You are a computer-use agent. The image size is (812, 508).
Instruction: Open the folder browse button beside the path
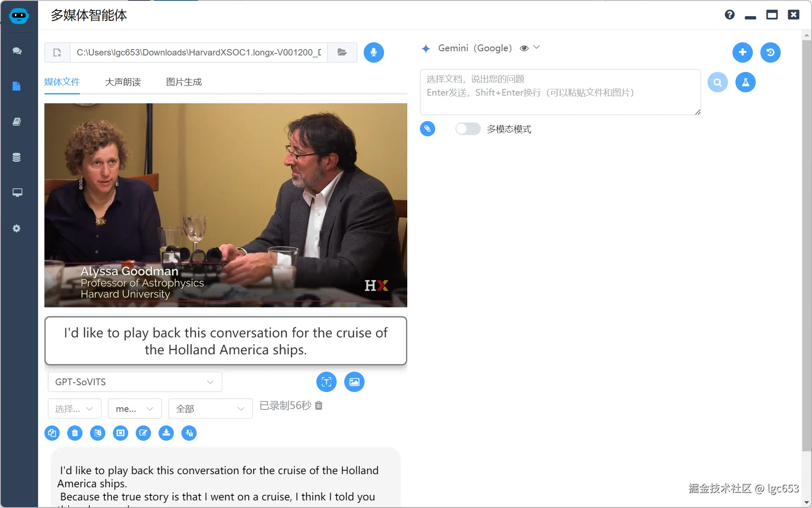point(342,52)
